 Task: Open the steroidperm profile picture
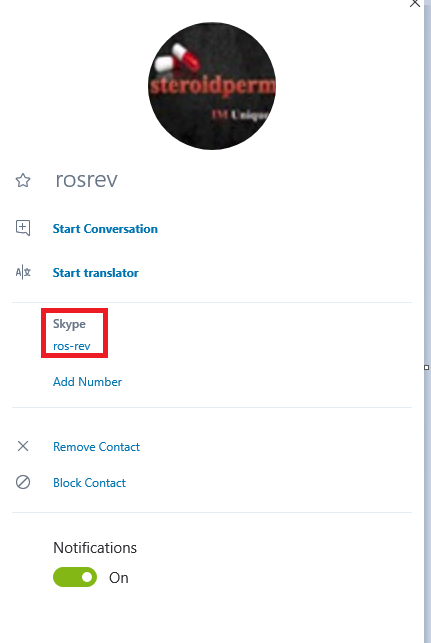(x=212, y=86)
